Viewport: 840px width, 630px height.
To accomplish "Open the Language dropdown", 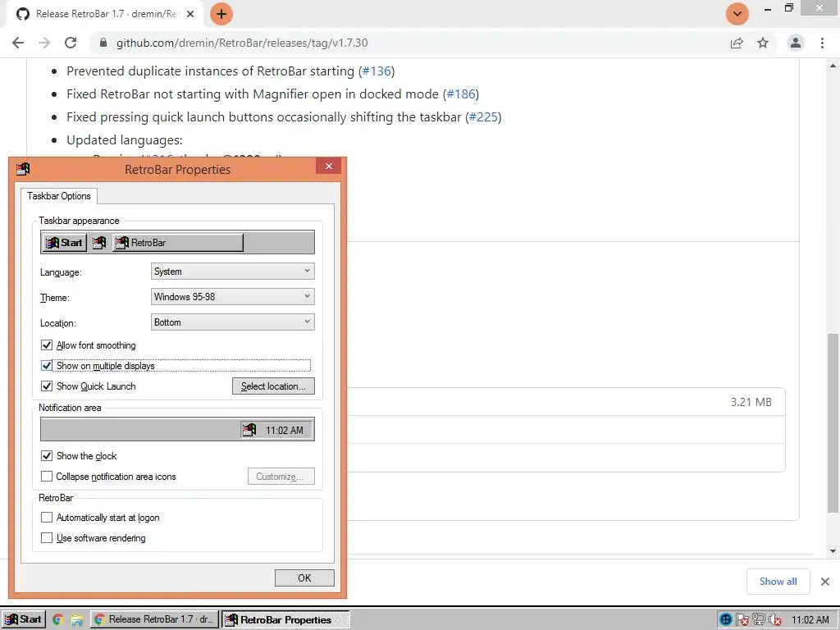I will (x=232, y=272).
